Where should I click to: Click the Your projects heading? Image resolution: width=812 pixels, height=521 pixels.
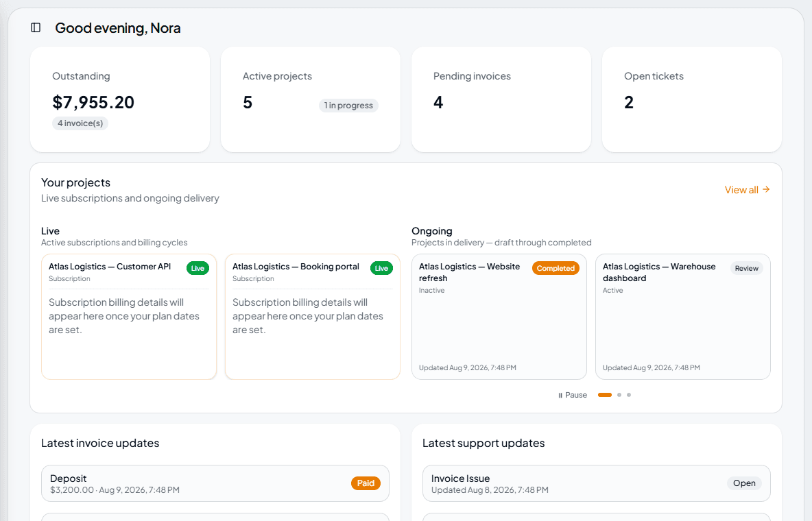(x=75, y=182)
